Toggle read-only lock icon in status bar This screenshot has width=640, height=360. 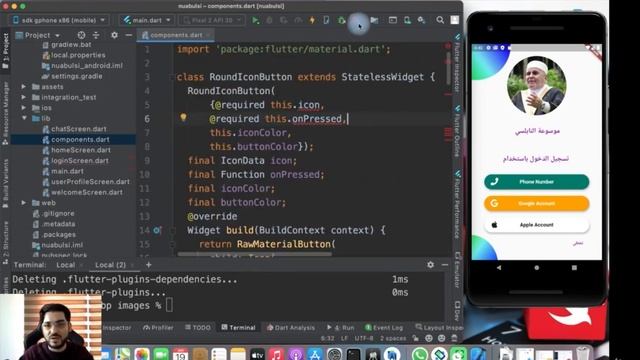coord(416,338)
